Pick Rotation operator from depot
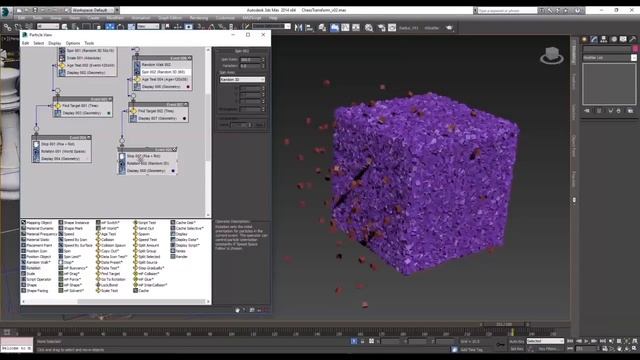Viewport: 640px width, 360px height. pyautogui.click(x=31, y=268)
